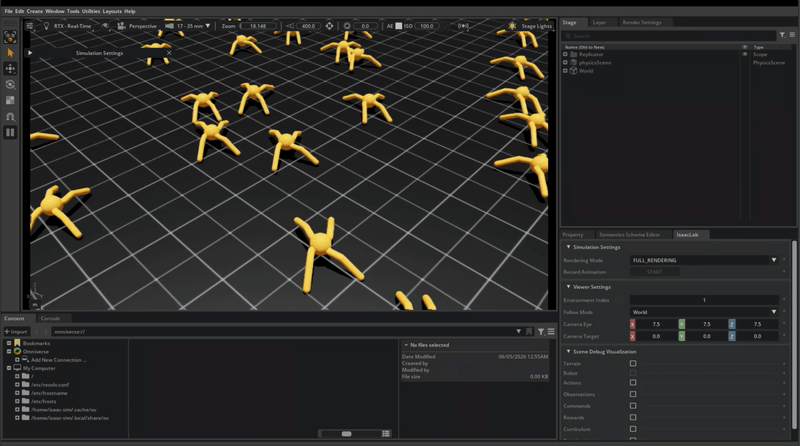Click the Stage panel search field

point(668,36)
